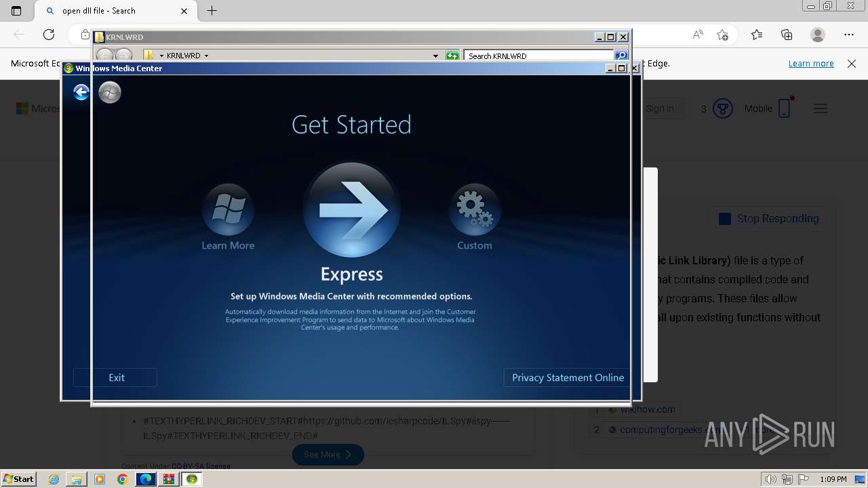The image size is (868, 488).
Task: Add this page to Edge favorites
Action: point(723,35)
